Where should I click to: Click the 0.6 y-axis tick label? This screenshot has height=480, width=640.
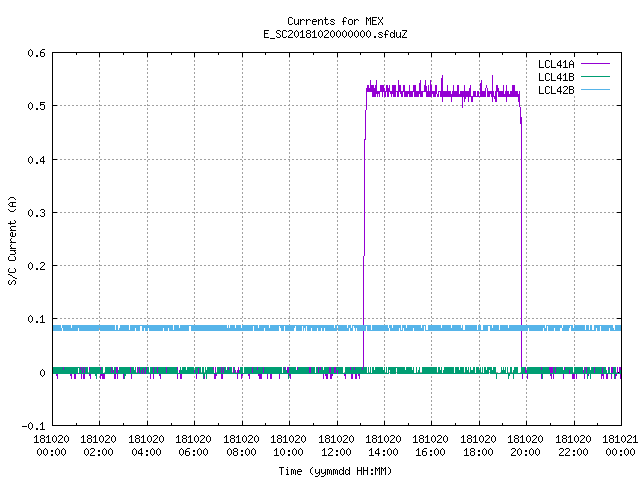[36, 53]
